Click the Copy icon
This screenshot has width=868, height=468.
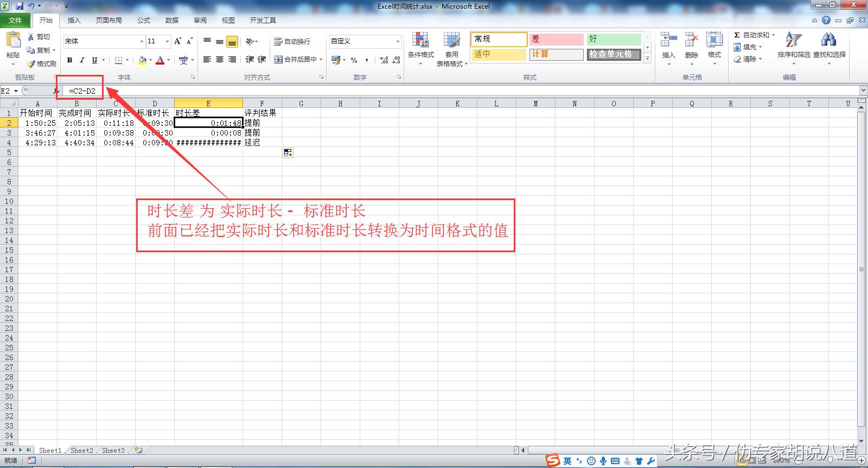pos(31,50)
